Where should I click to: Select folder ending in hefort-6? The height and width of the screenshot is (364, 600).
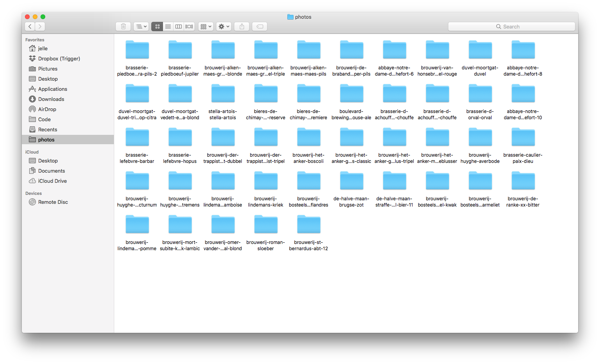394,50
